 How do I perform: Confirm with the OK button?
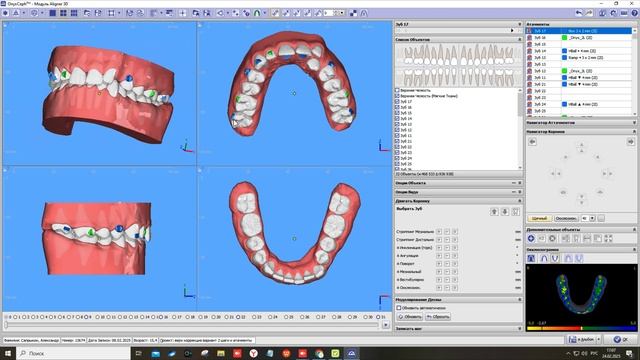point(622,340)
